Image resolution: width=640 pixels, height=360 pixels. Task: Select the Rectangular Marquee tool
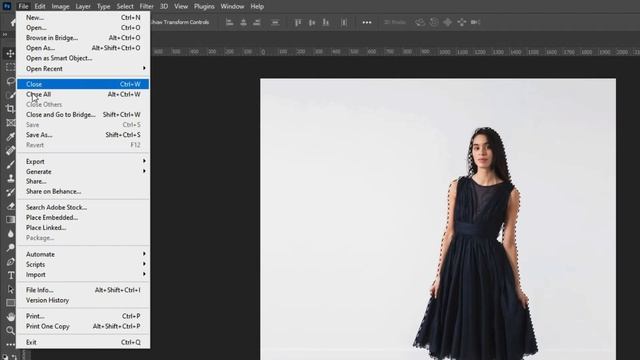coord(10,67)
